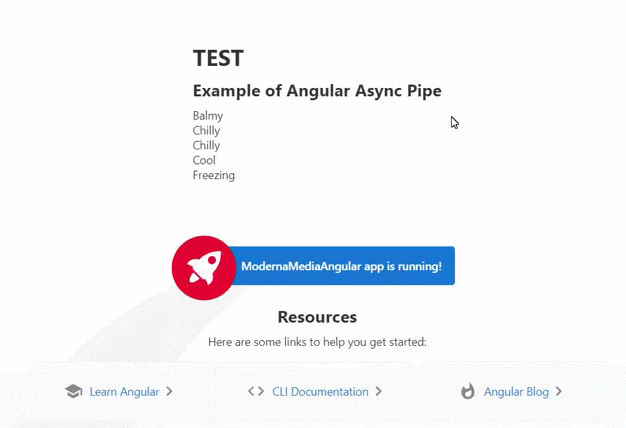This screenshot has height=428, width=626.
Task: Click the code brackets CLI icon
Action: 256,392
